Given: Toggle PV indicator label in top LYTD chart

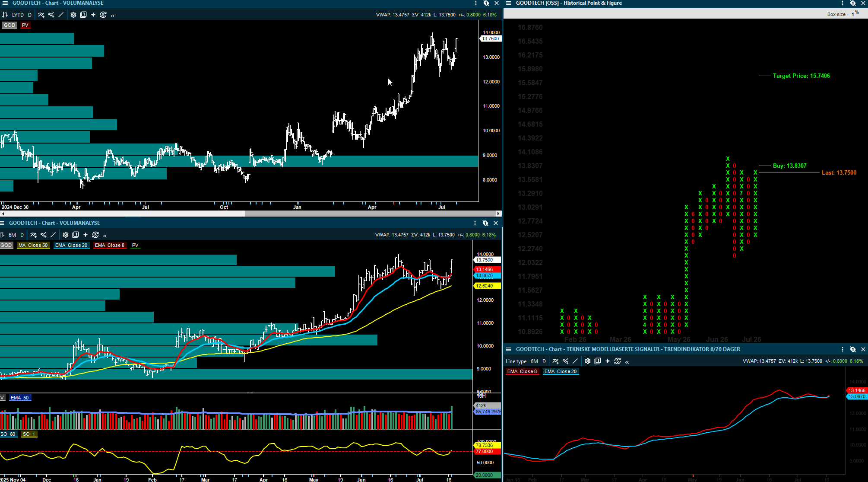Looking at the screenshot, I should pyautogui.click(x=25, y=25).
